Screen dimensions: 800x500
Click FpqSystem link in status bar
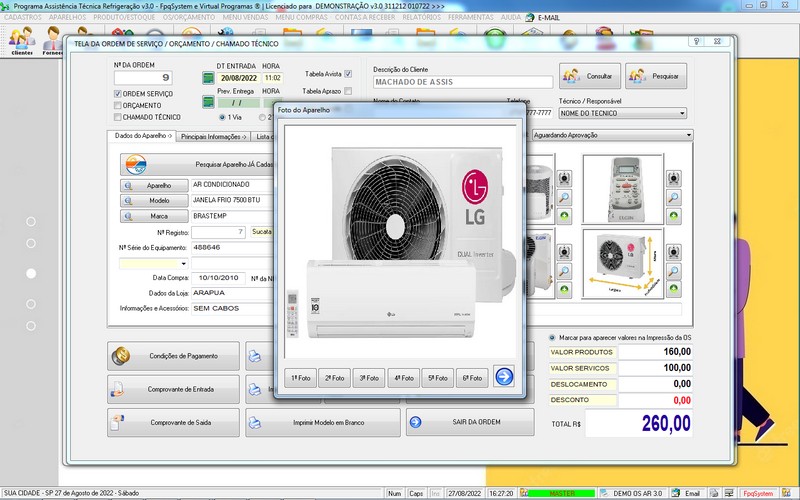click(x=758, y=493)
